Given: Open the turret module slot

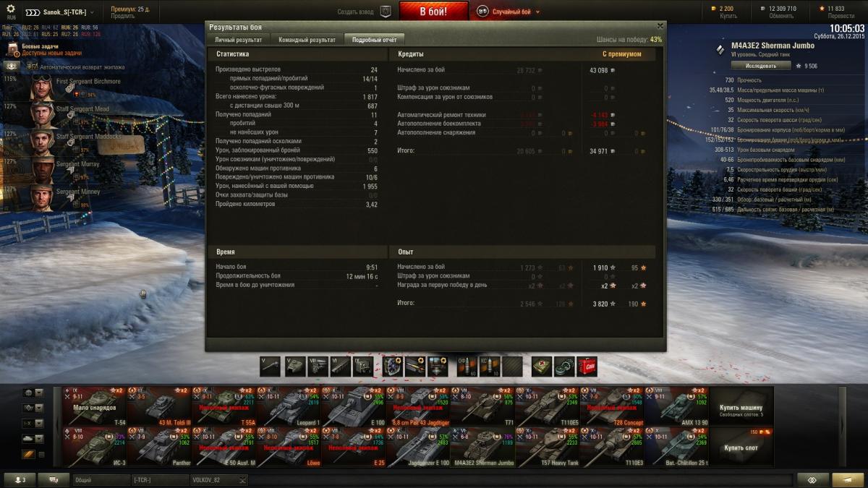Looking at the screenshot, I should pos(294,367).
